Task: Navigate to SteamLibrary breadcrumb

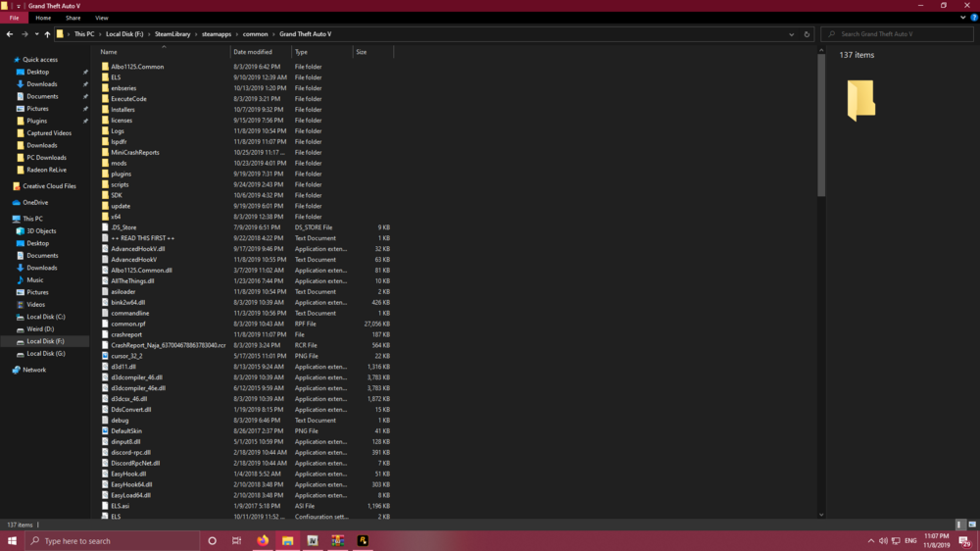Action: pos(172,34)
